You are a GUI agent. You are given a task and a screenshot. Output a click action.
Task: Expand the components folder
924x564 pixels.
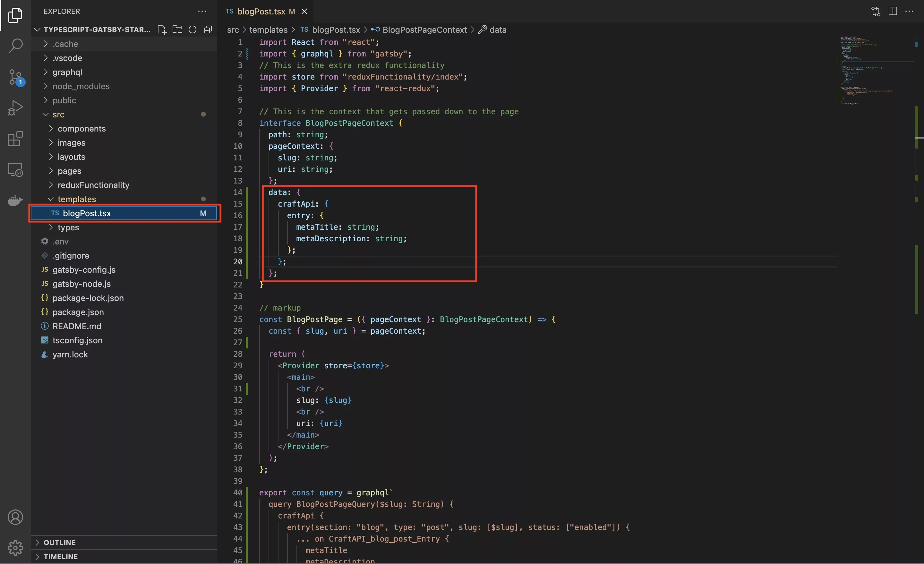[124, 129]
